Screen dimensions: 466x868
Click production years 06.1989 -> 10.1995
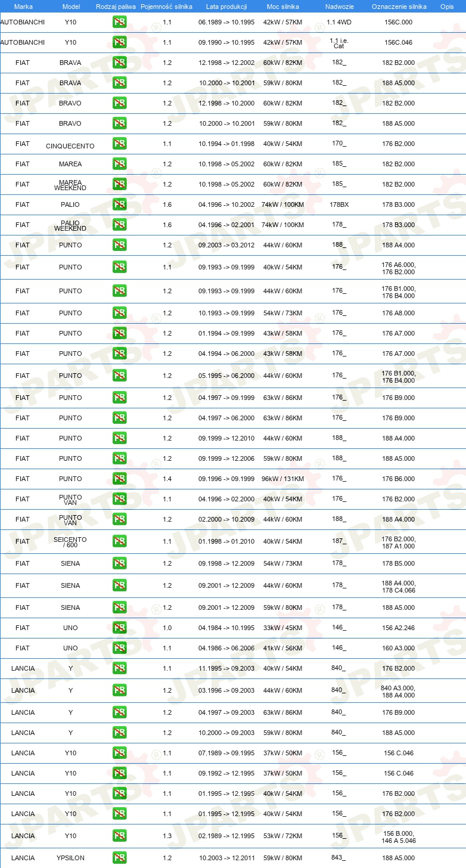[226, 22]
